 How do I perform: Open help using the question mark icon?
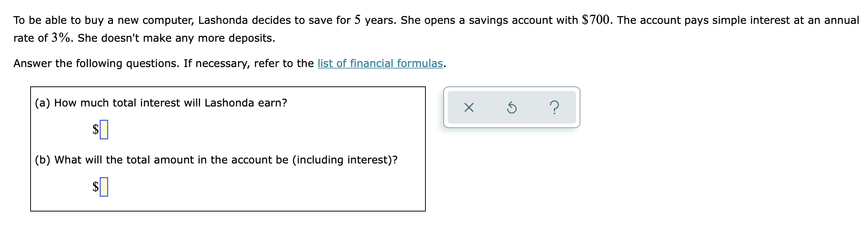tap(555, 108)
